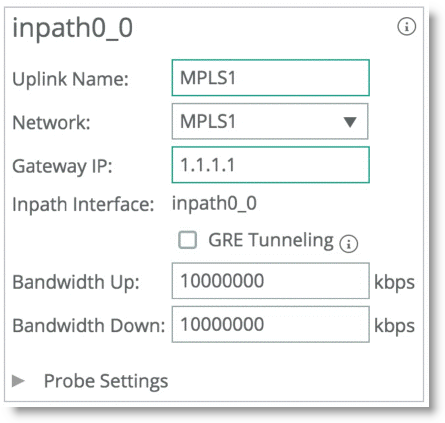The image size is (445, 423).
Task: Click the Inpath Interface value inpath0_0
Action: (x=214, y=203)
